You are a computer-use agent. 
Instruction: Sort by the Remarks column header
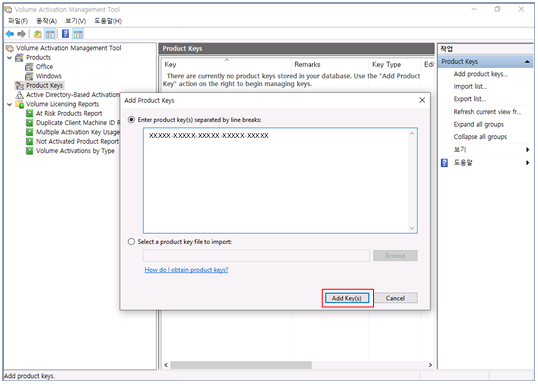click(x=330, y=65)
